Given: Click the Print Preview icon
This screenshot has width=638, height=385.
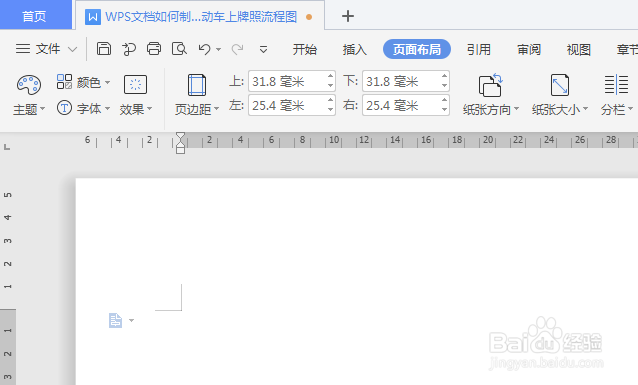Looking at the screenshot, I should [179, 49].
